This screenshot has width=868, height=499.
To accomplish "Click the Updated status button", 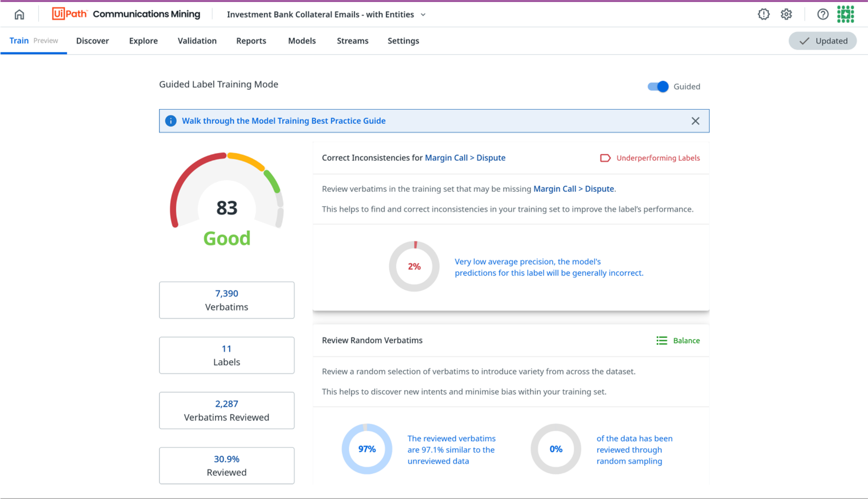I will click(822, 41).
